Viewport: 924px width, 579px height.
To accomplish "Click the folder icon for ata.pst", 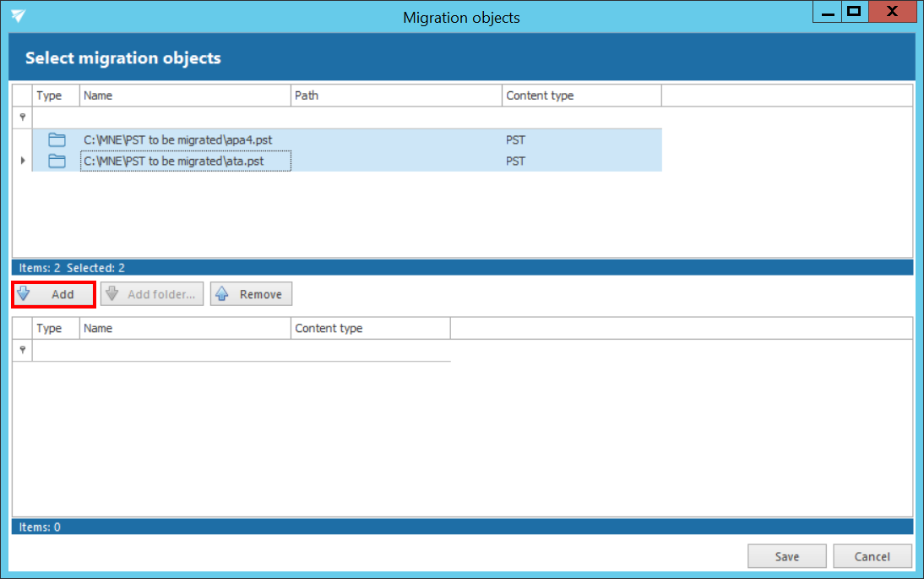I will pyautogui.click(x=57, y=161).
